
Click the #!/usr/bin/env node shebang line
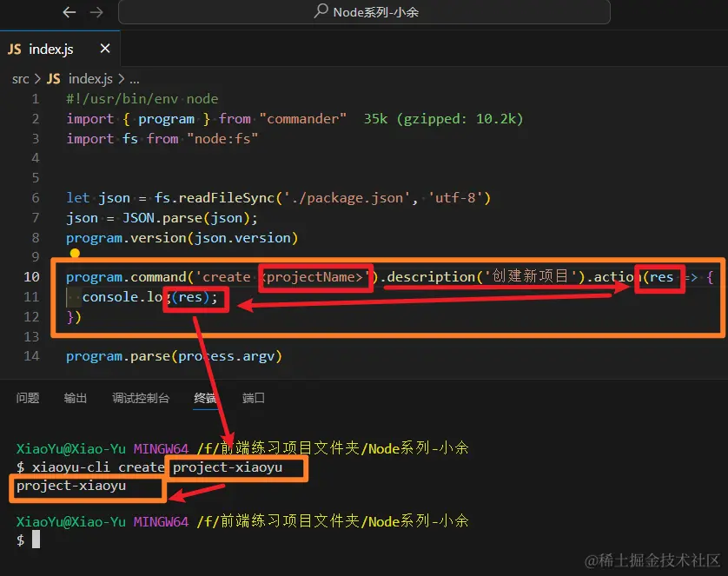[142, 99]
